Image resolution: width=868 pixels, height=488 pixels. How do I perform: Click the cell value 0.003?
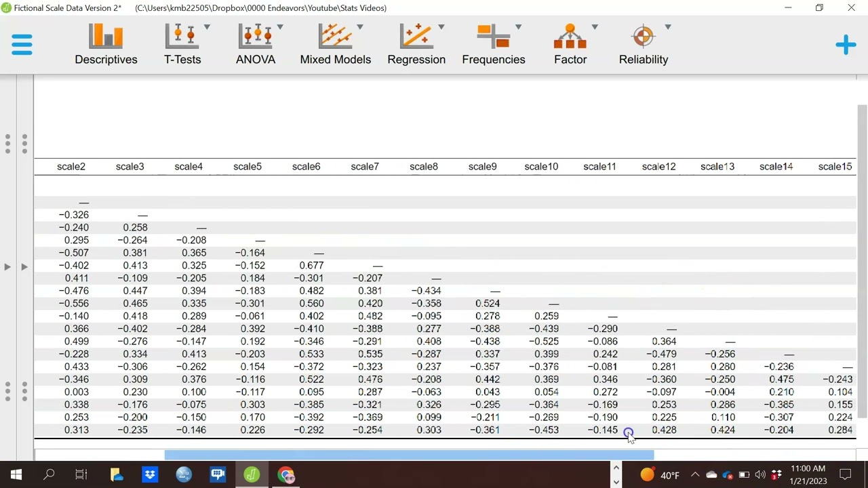point(77,392)
